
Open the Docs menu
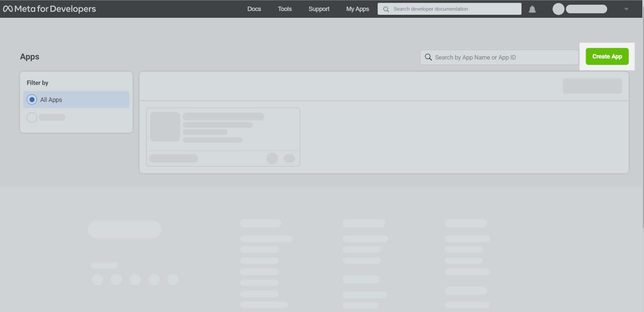pos(254,9)
